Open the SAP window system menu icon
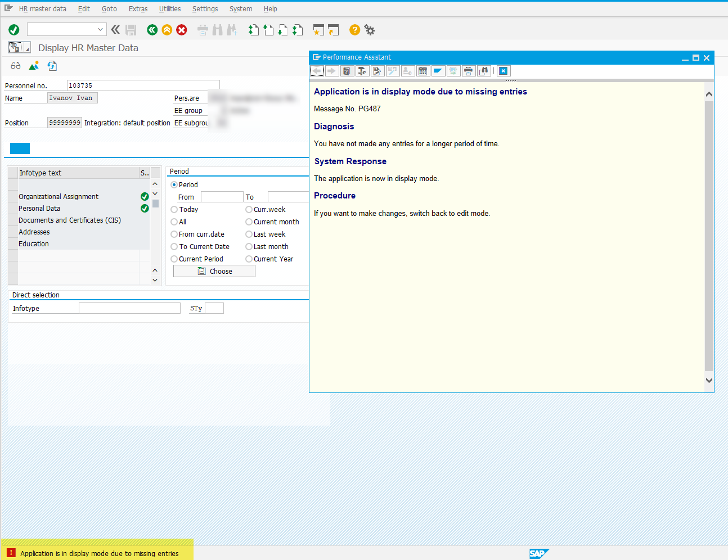Screen dimensions: 728x560 click(x=8, y=8)
